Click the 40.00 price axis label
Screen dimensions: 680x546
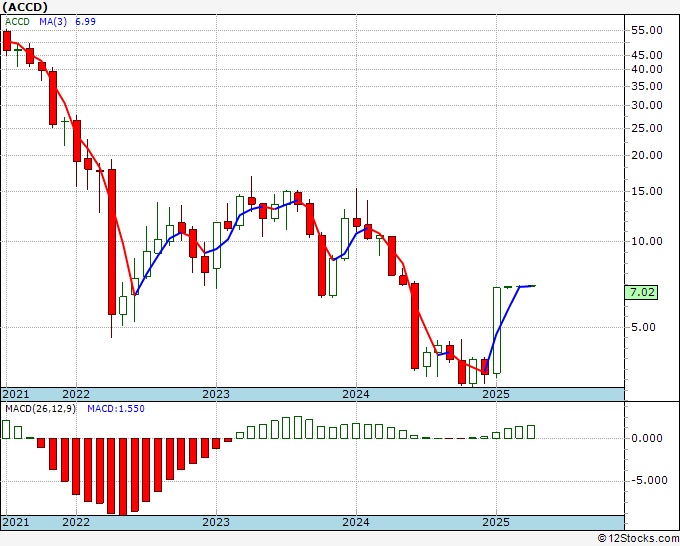tap(647, 69)
